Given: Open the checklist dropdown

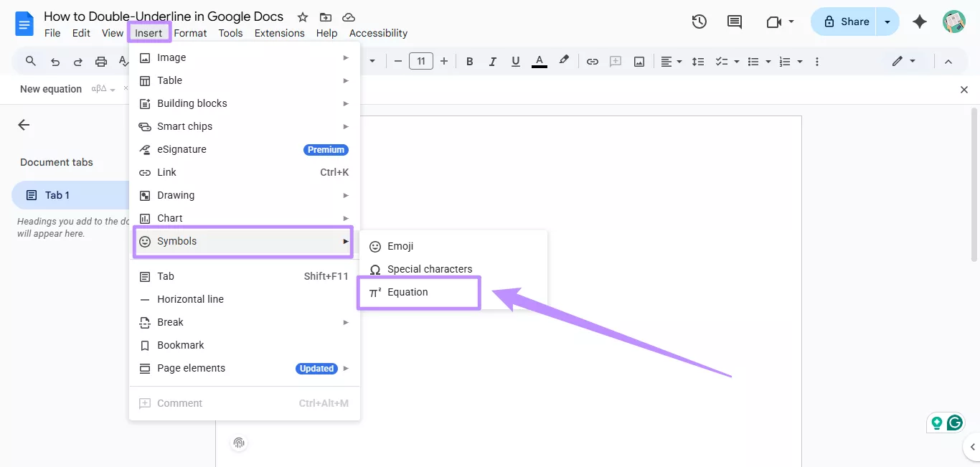Looking at the screenshot, I should (x=727, y=62).
